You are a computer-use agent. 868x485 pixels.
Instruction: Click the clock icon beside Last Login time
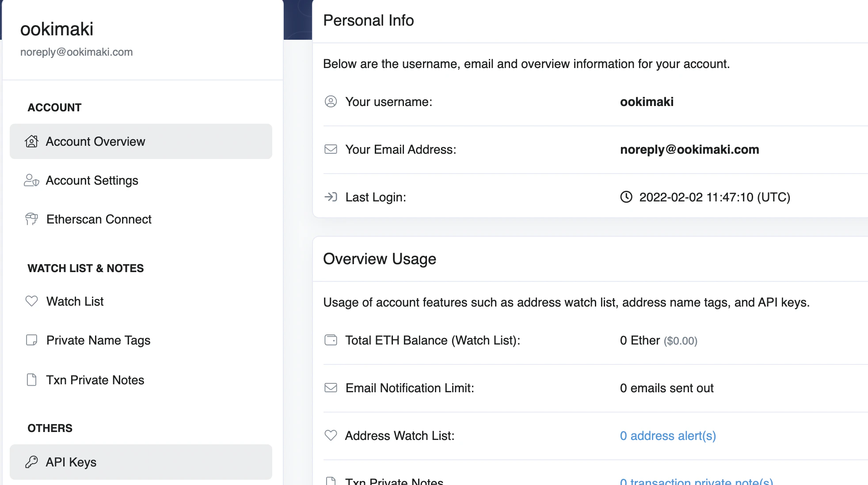pos(626,197)
